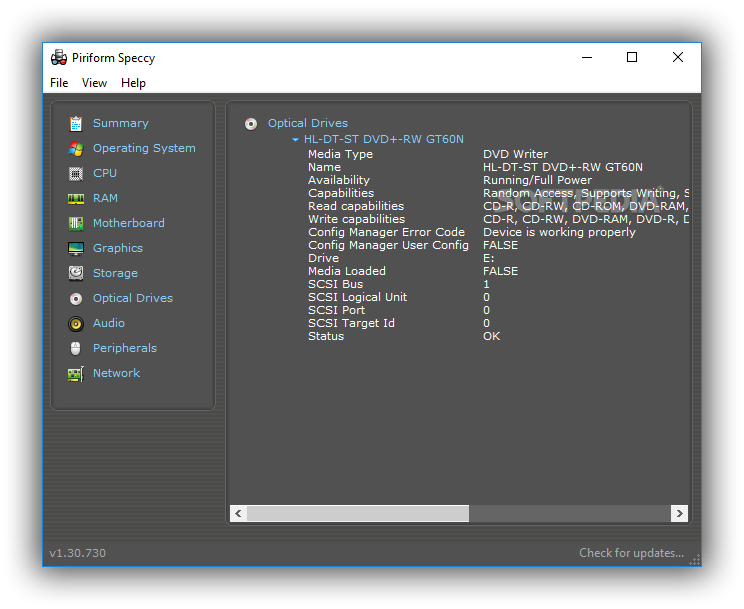Viewport: 744px width, 609px height.
Task: Select the Capabilities row label
Action: (x=341, y=193)
